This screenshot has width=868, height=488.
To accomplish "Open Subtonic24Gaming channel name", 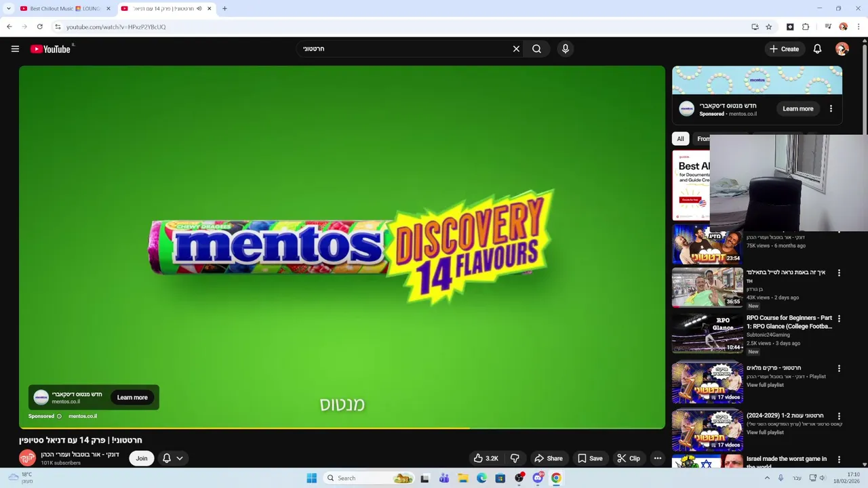I will click(x=768, y=335).
